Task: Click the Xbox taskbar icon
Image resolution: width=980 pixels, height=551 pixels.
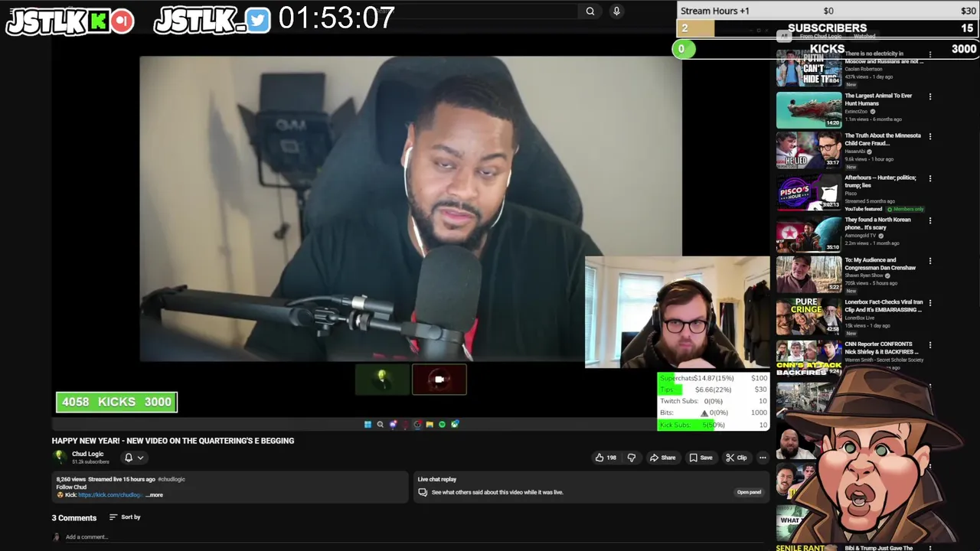Action: [455, 424]
